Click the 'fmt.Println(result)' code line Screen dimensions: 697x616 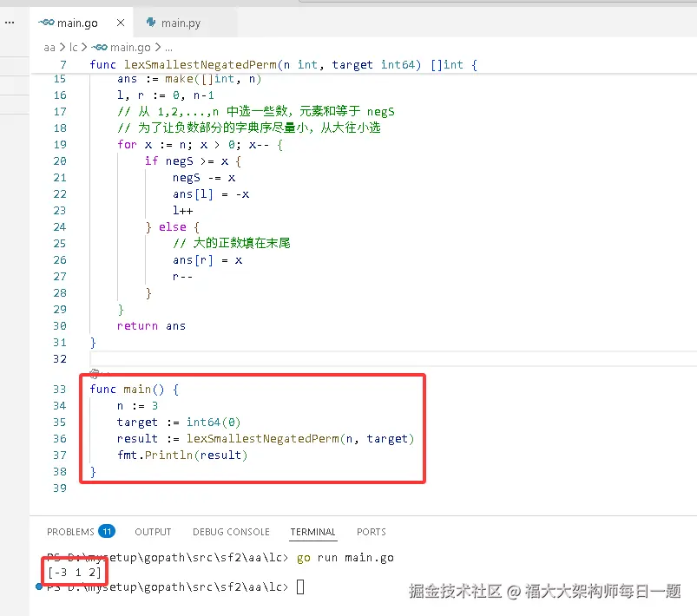[x=182, y=455]
